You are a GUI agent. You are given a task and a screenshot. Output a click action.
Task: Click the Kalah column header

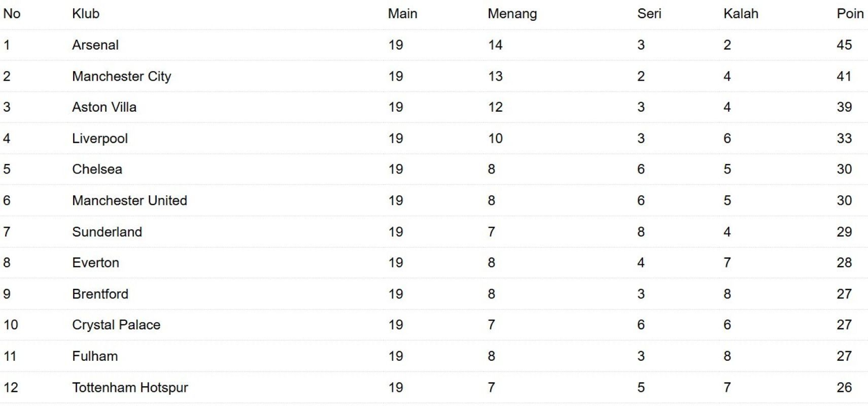tap(740, 14)
